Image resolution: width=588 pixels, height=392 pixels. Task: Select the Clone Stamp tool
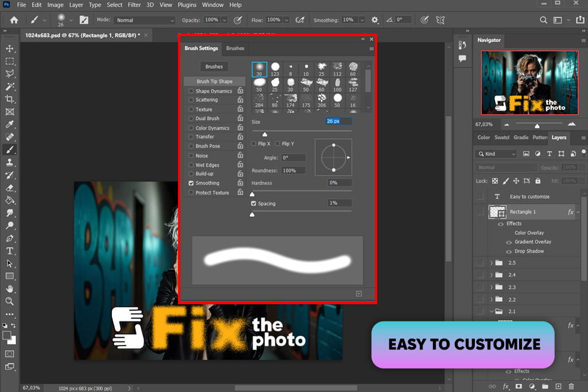tap(10, 162)
